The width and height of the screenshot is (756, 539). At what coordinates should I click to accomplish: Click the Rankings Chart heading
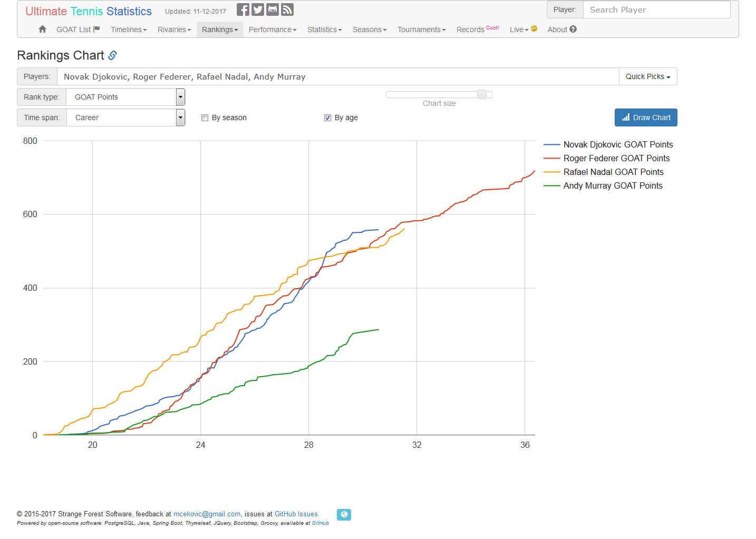(x=61, y=55)
